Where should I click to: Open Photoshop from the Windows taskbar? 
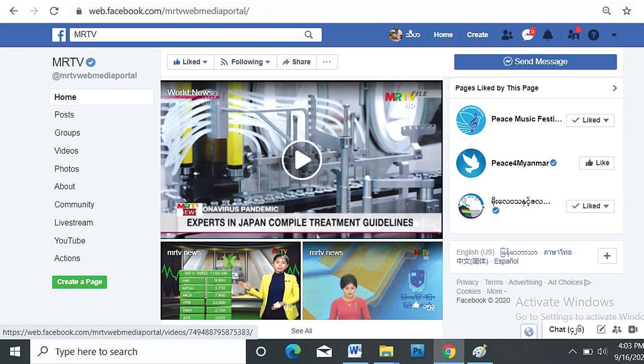pos(417,352)
